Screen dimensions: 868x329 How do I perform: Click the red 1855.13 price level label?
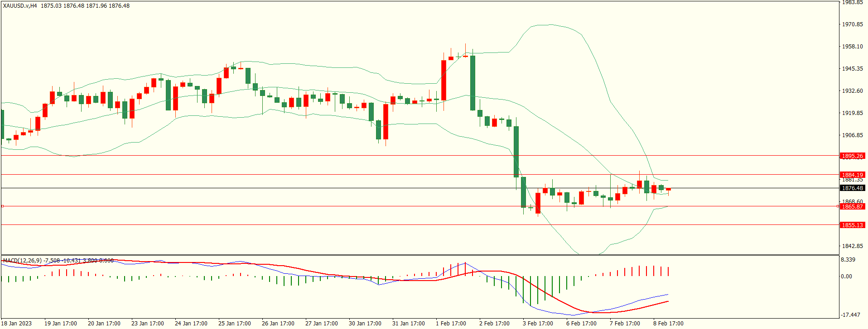(852, 225)
